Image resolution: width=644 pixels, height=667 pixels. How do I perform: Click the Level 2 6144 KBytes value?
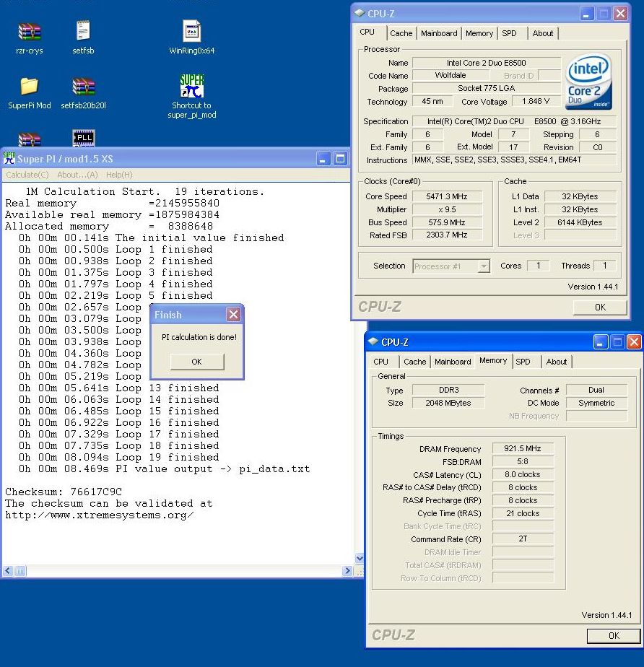tap(580, 222)
